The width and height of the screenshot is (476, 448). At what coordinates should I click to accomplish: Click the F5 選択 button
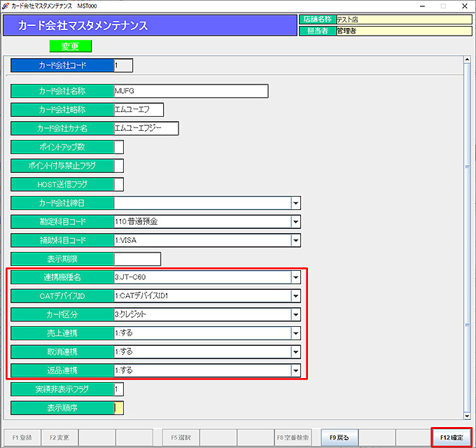[181, 437]
